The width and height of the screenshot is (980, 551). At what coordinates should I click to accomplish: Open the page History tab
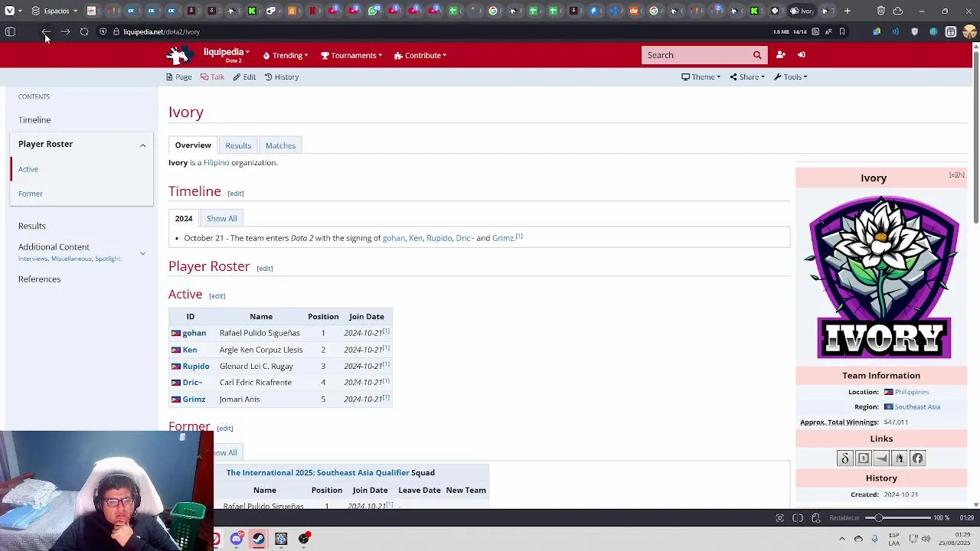(x=282, y=77)
